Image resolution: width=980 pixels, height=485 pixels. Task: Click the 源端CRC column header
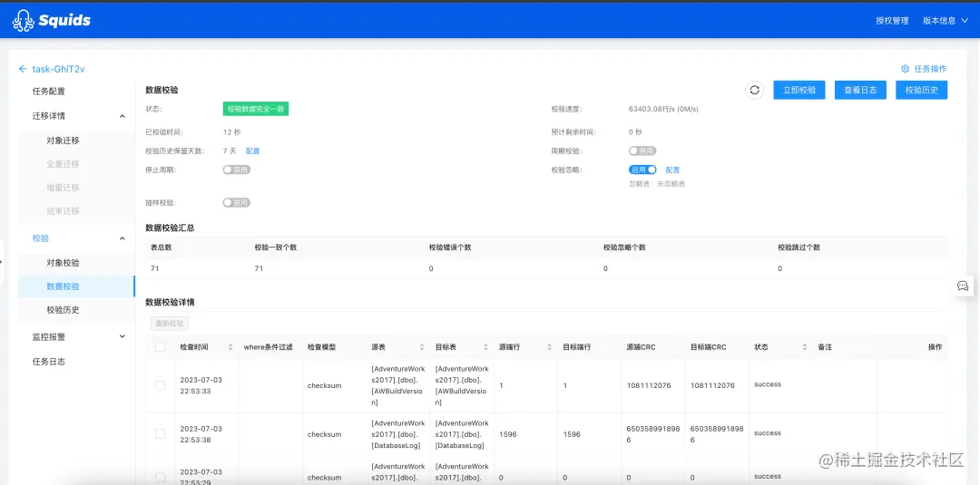642,347
